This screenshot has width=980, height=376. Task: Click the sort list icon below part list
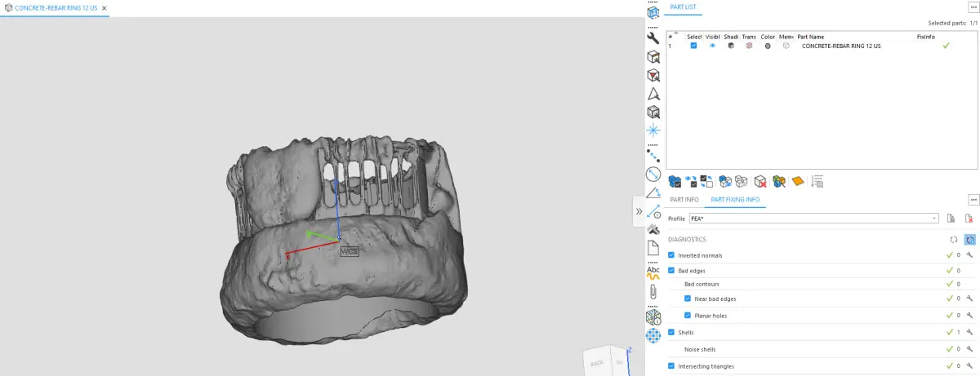pos(817,181)
